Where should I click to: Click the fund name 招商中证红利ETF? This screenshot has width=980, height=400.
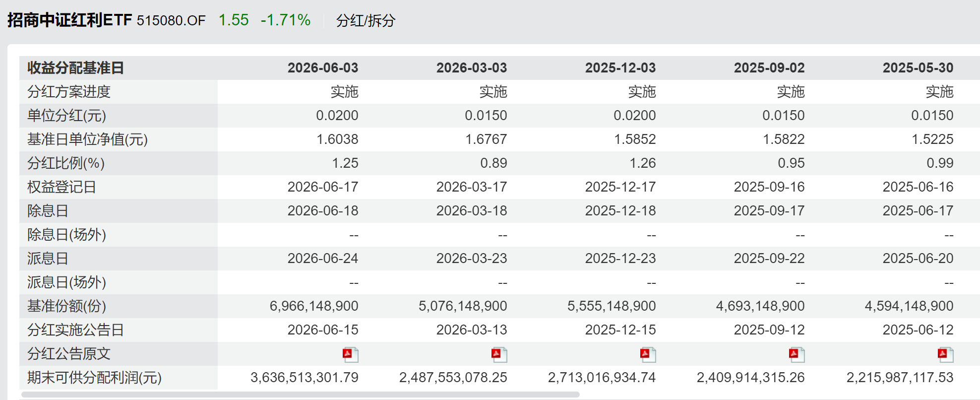[69, 20]
